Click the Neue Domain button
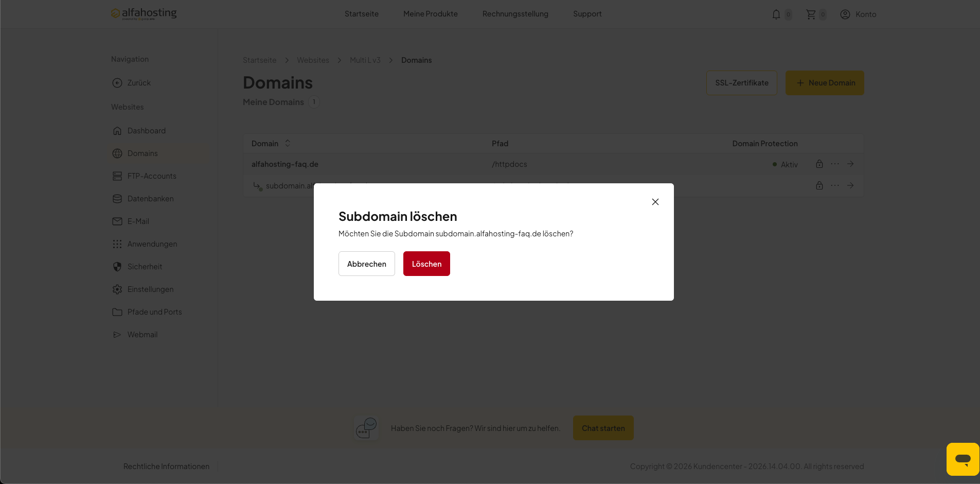The width and height of the screenshot is (980, 484). click(825, 83)
